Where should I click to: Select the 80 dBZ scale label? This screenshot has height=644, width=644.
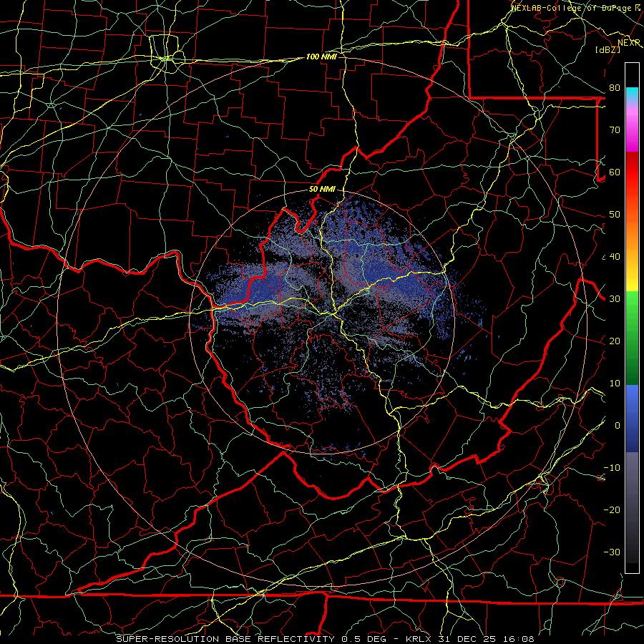[615, 87]
